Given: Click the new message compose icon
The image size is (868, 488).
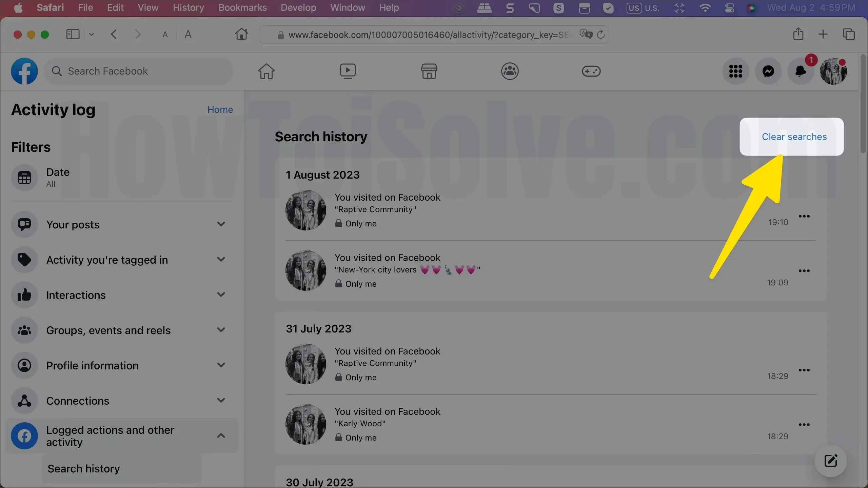Looking at the screenshot, I should pos(831,461).
